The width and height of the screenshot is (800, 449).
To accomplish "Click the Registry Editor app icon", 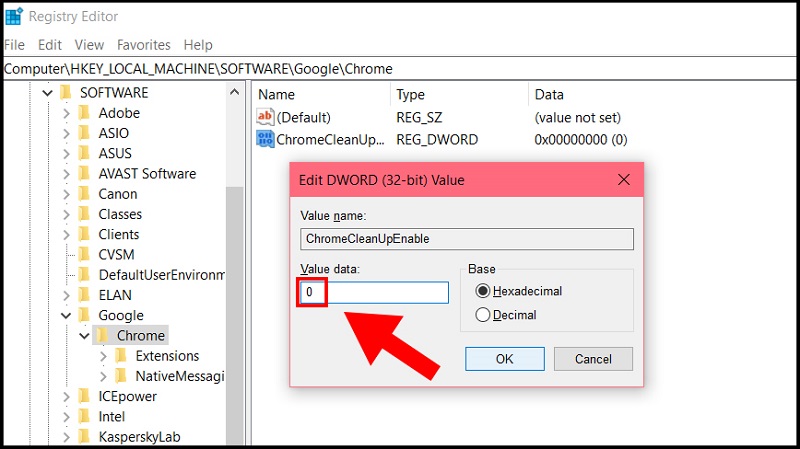I will pos(14,16).
